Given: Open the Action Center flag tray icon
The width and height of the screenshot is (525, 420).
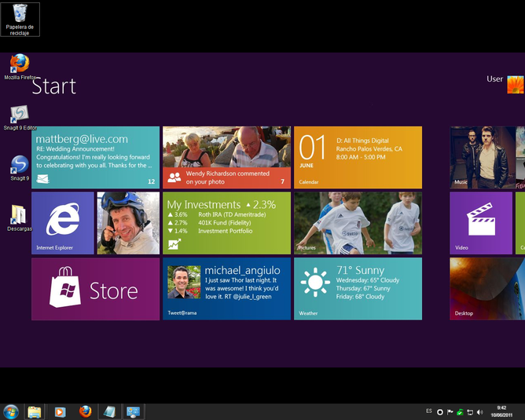Looking at the screenshot, I should [x=450, y=412].
